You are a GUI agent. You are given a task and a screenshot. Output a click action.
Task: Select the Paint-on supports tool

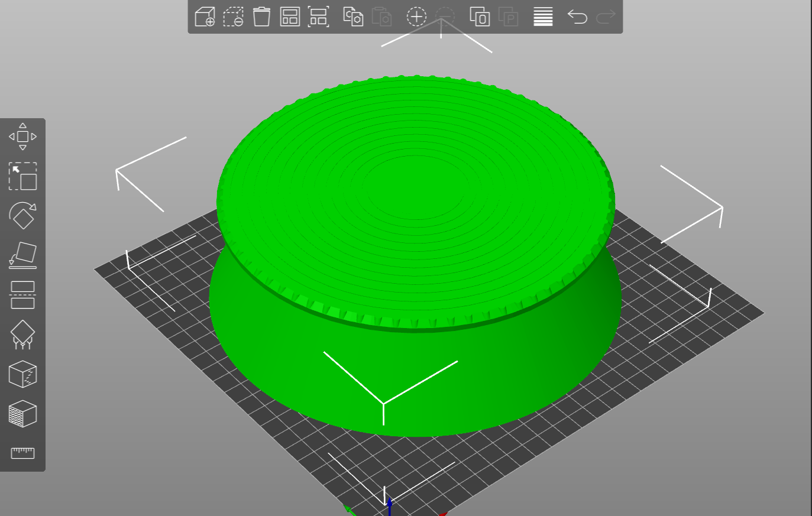22,335
